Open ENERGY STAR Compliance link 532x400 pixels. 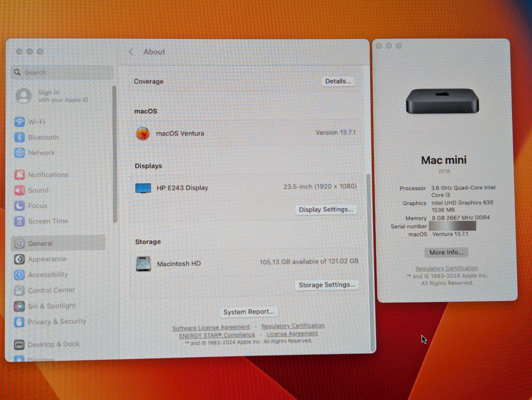coord(217,335)
